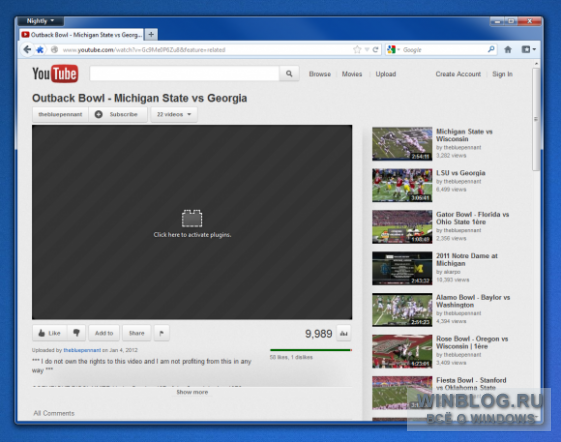Click the 9,989 view count
Image resolution: width=561 pixels, height=442 pixels.
(318, 334)
